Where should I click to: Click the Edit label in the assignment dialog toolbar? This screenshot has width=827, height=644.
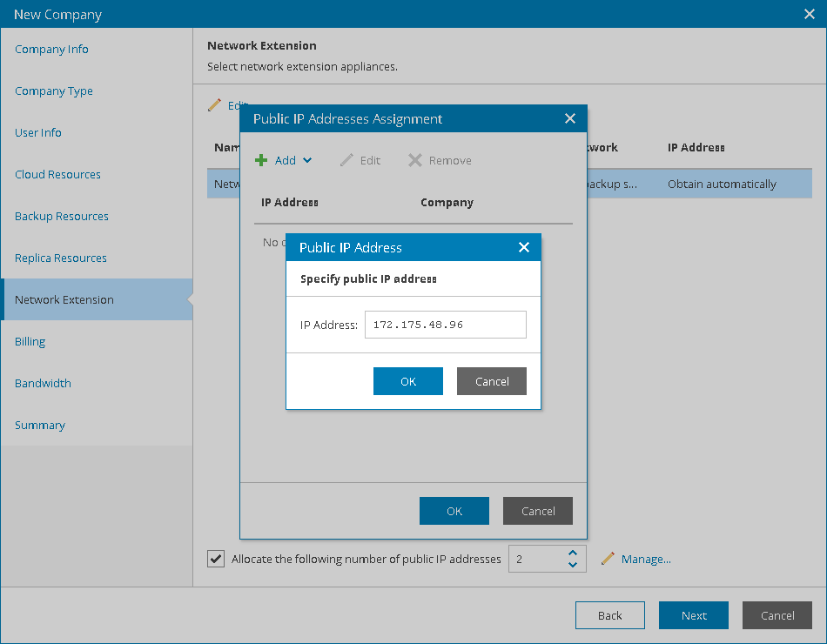point(370,160)
